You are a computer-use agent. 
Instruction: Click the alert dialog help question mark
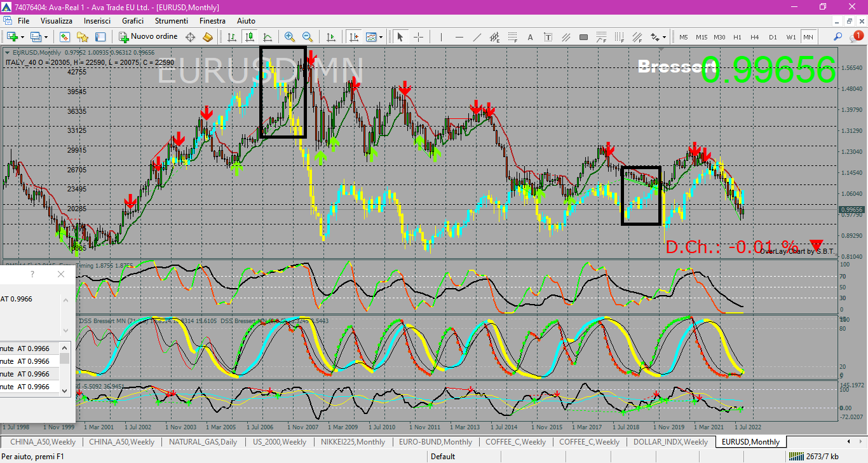pyautogui.click(x=32, y=274)
